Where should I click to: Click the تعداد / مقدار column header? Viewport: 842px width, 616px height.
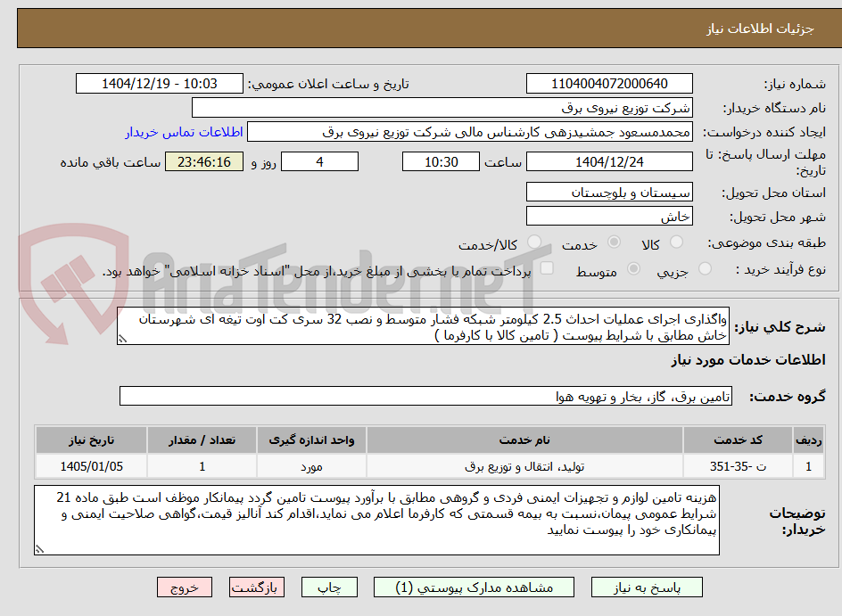pos(202,440)
